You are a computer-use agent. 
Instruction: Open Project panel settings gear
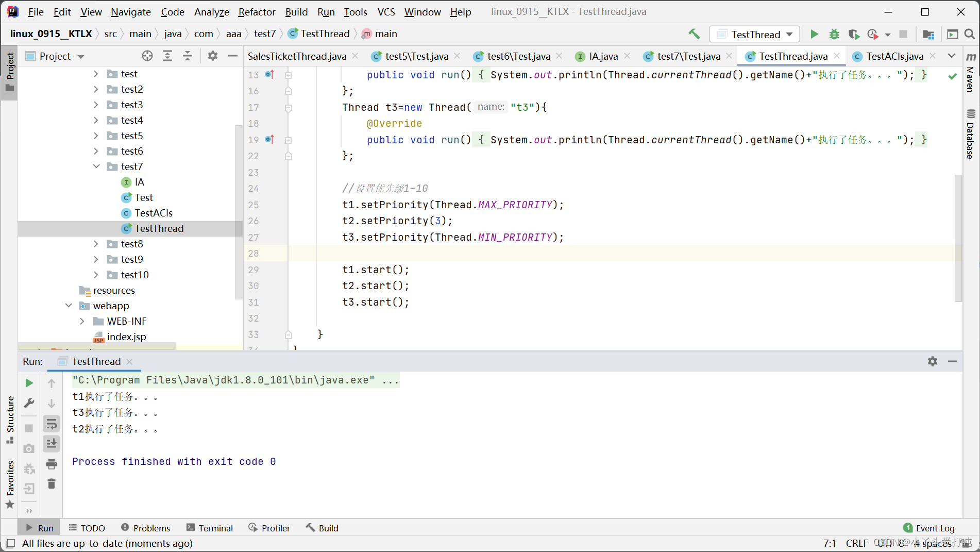coord(213,56)
